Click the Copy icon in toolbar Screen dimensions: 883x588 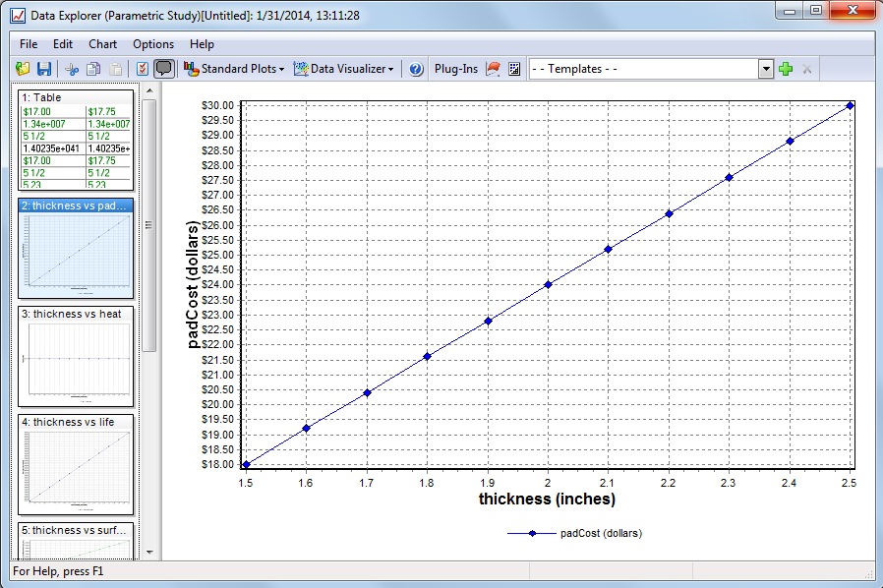click(x=93, y=69)
